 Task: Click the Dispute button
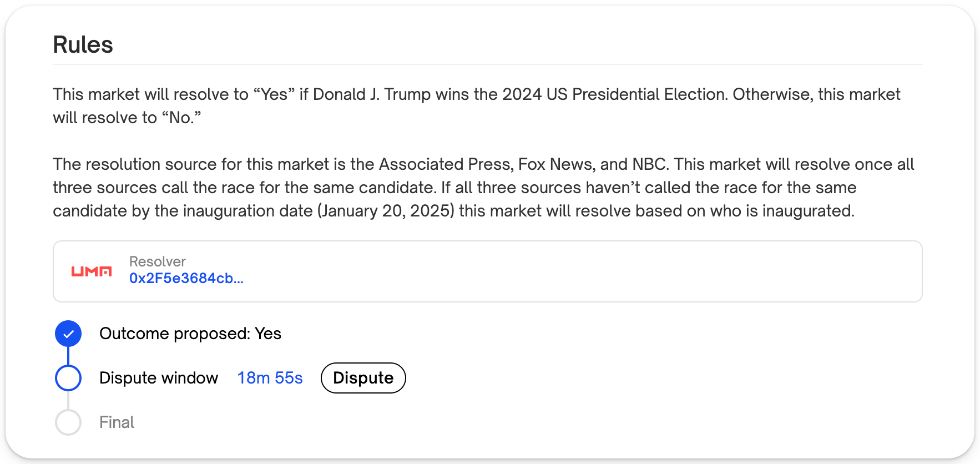[x=363, y=378]
